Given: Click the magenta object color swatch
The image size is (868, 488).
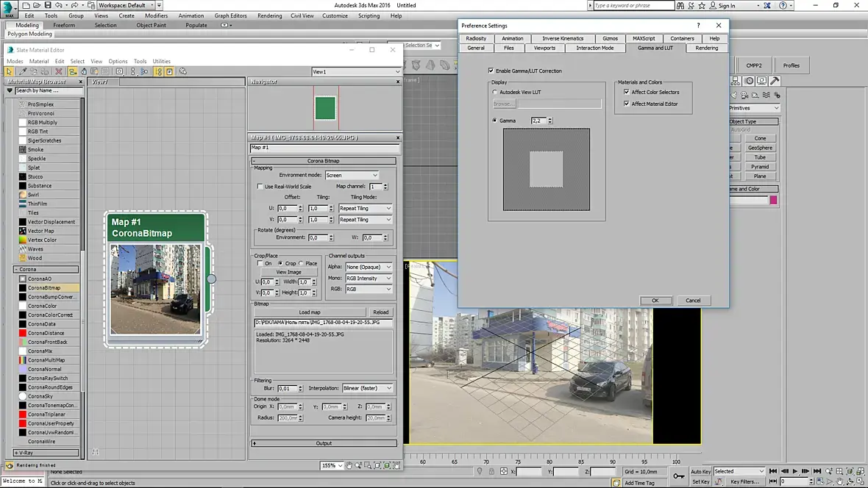Looking at the screenshot, I should click(x=773, y=200).
